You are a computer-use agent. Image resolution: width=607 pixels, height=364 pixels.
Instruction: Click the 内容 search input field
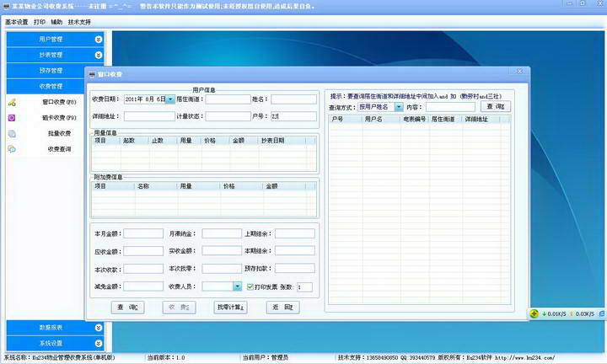pyautogui.click(x=450, y=107)
